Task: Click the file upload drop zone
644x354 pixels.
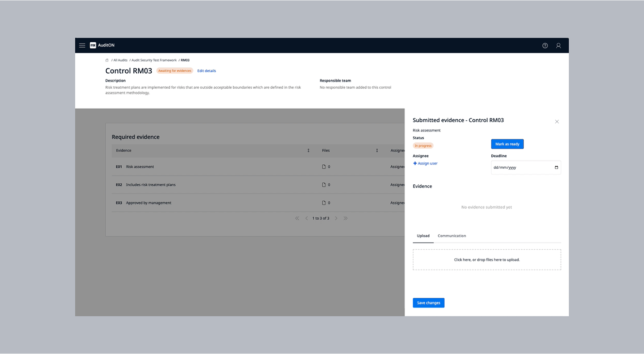Action: pyautogui.click(x=486, y=259)
